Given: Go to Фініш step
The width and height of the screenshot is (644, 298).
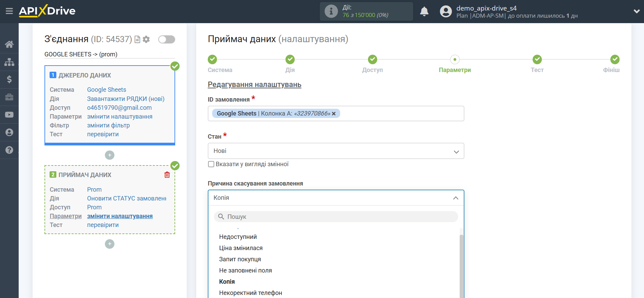Looking at the screenshot, I should pos(615,59).
